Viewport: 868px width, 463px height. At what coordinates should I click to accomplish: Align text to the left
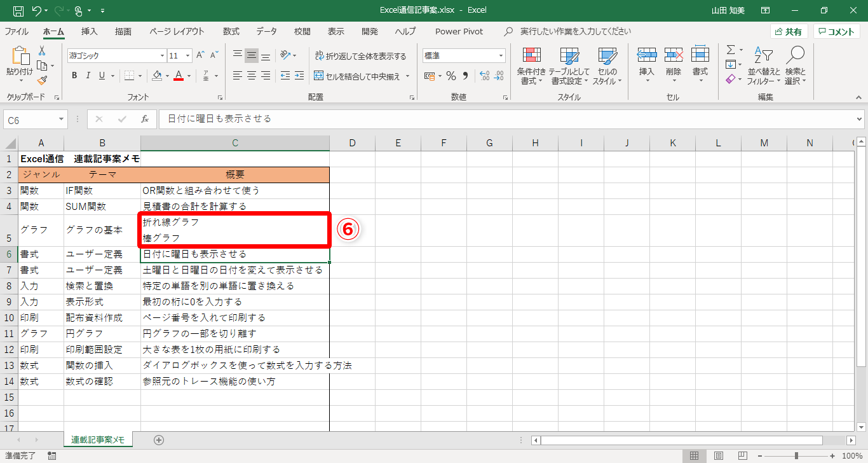pos(238,76)
